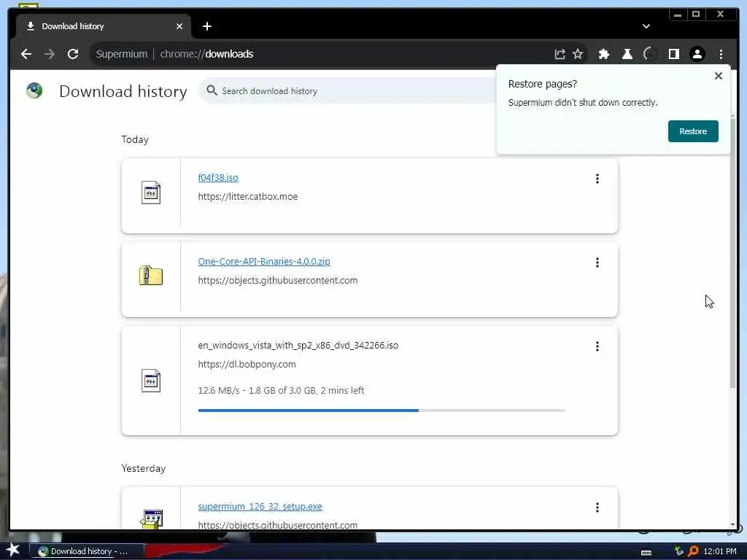
Task: Close the Download history tab
Action: (179, 26)
